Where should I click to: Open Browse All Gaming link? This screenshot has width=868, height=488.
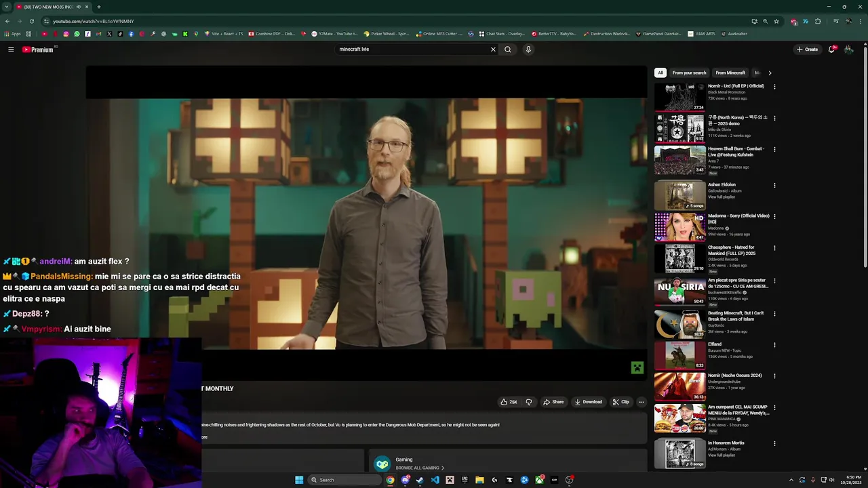[x=420, y=468]
